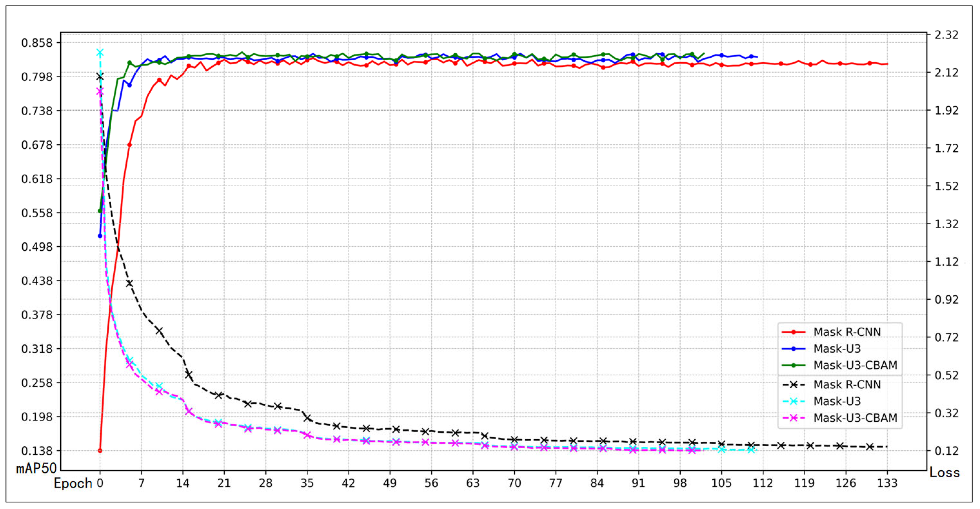The height and width of the screenshot is (509, 980).
Task: Click the epoch 21 tick label
Action: (x=224, y=483)
